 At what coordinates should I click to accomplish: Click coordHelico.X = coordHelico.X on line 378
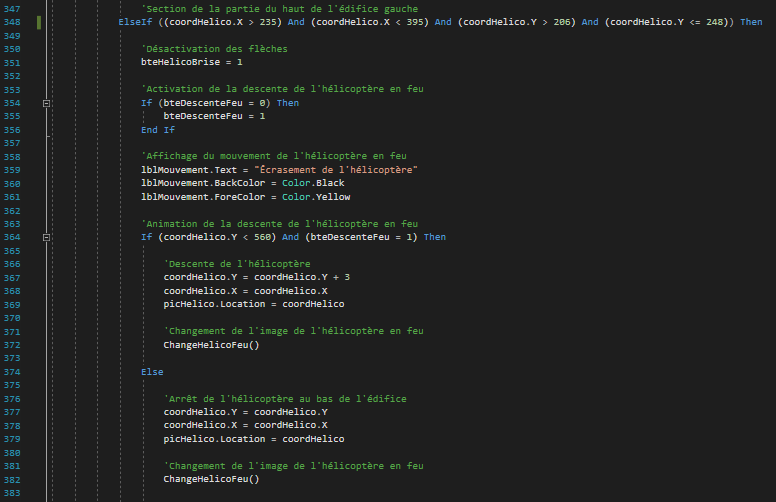(245, 425)
